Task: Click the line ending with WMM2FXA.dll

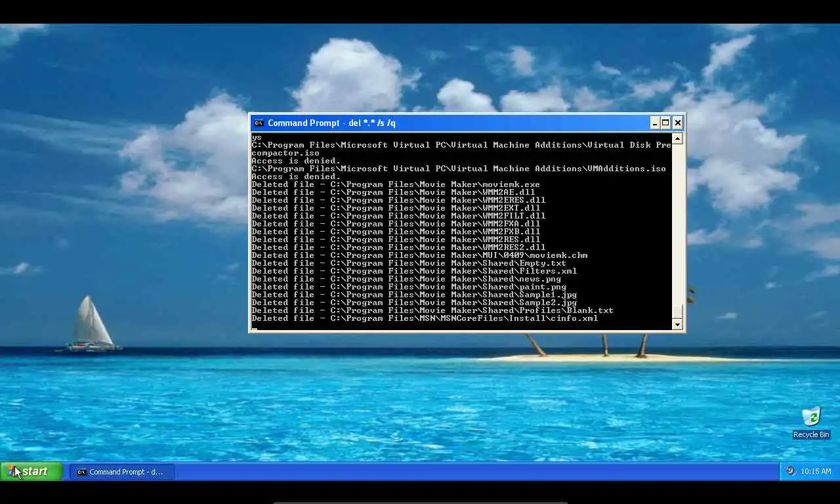Action: pos(396,224)
